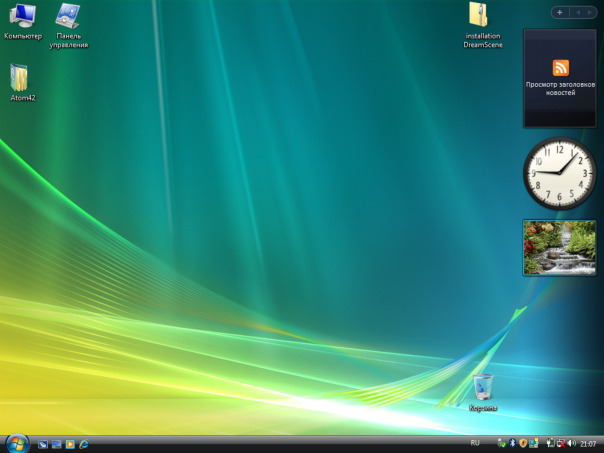Click the disconnected network tray icon
Viewport: 604px width, 453px height.
pos(560,443)
